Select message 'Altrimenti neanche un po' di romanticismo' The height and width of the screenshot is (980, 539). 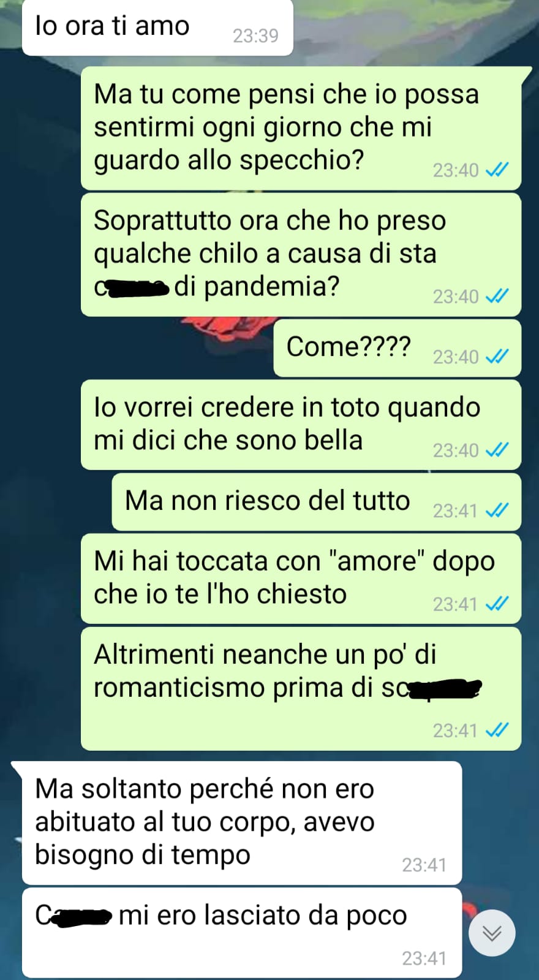coord(301,689)
